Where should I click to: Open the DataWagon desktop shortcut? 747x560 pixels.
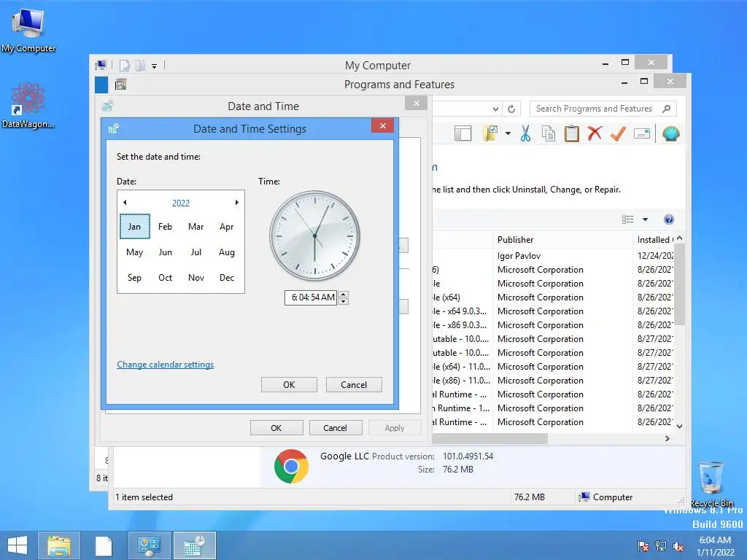click(28, 105)
